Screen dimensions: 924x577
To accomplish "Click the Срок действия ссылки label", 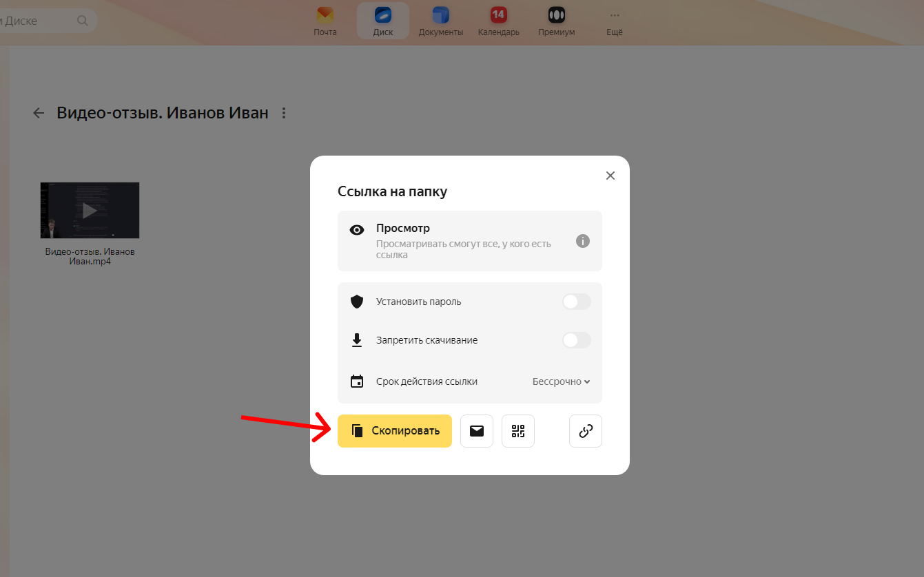I will 427,381.
